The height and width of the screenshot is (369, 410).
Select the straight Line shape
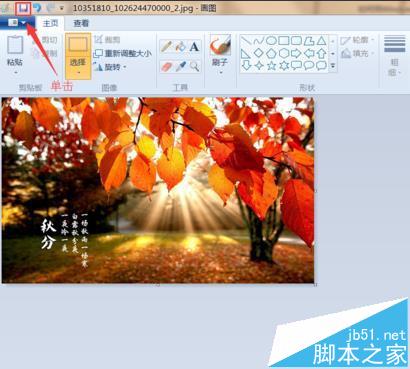pos(246,41)
